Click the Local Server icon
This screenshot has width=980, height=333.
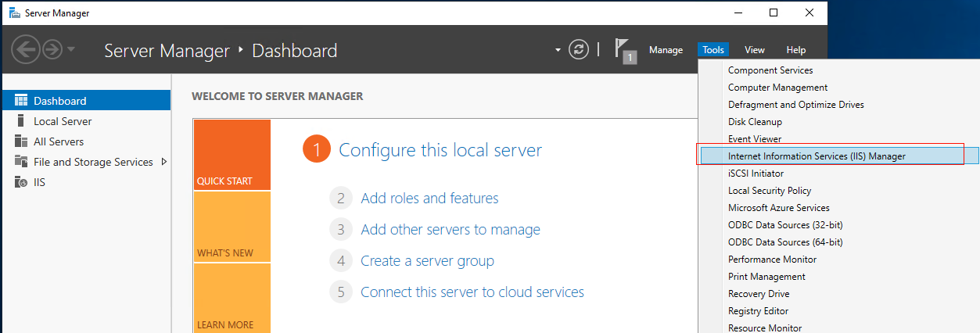tap(20, 121)
